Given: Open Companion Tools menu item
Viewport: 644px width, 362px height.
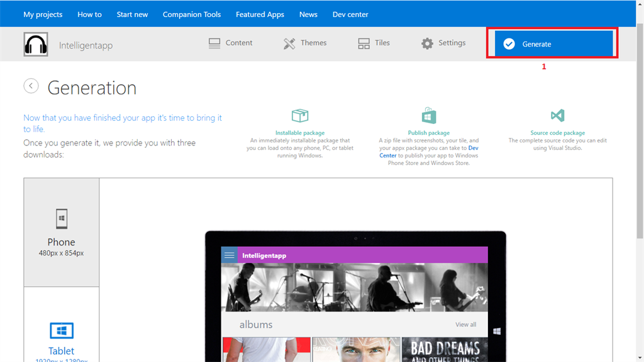Looking at the screenshot, I should [192, 14].
